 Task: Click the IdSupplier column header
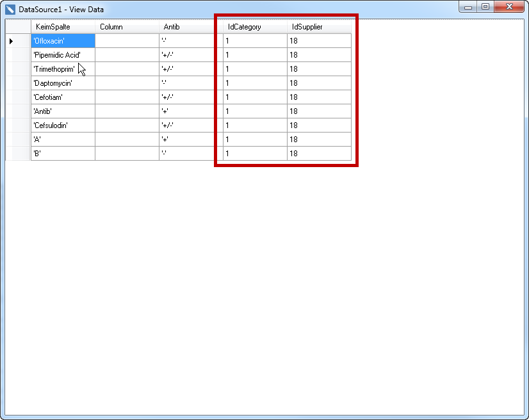click(320, 27)
